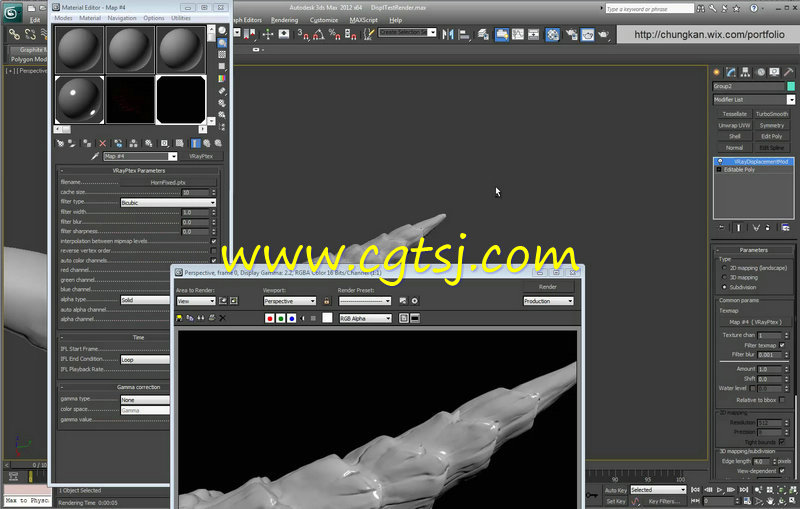Select the Unlink Selection broken-chain icon
The height and width of the screenshot is (509, 800).
pos(30,34)
